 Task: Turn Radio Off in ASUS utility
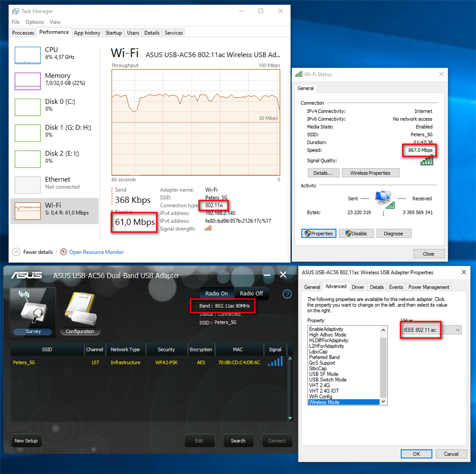point(251,294)
